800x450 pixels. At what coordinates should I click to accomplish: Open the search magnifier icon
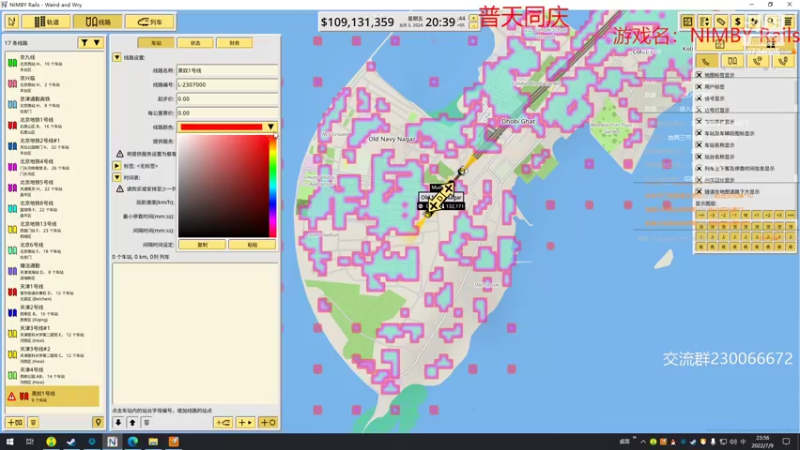[x=771, y=21]
